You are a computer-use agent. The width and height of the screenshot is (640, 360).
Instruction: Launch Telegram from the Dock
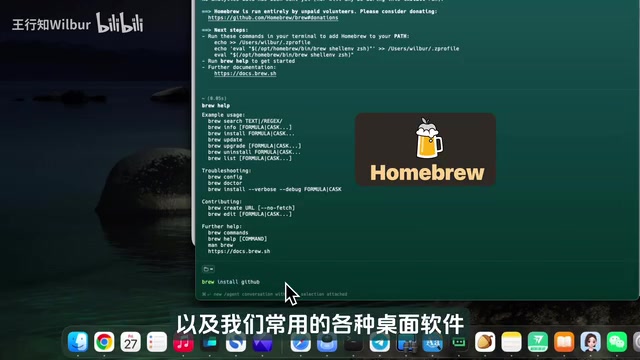pos(380,343)
